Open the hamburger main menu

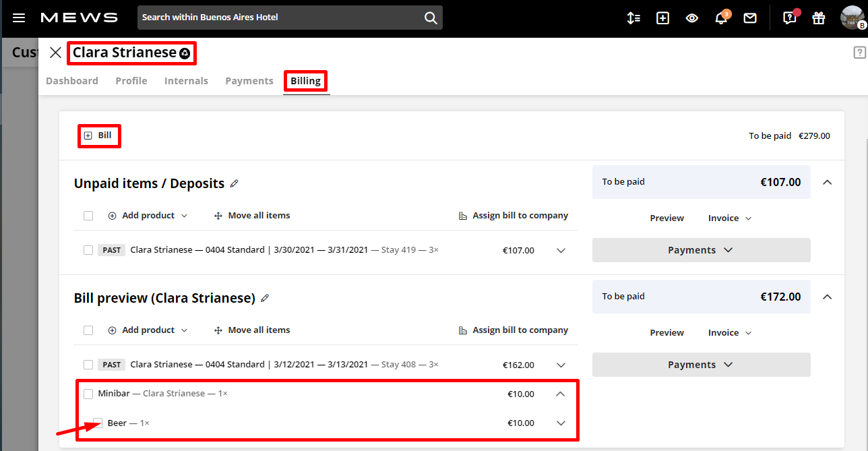19,18
